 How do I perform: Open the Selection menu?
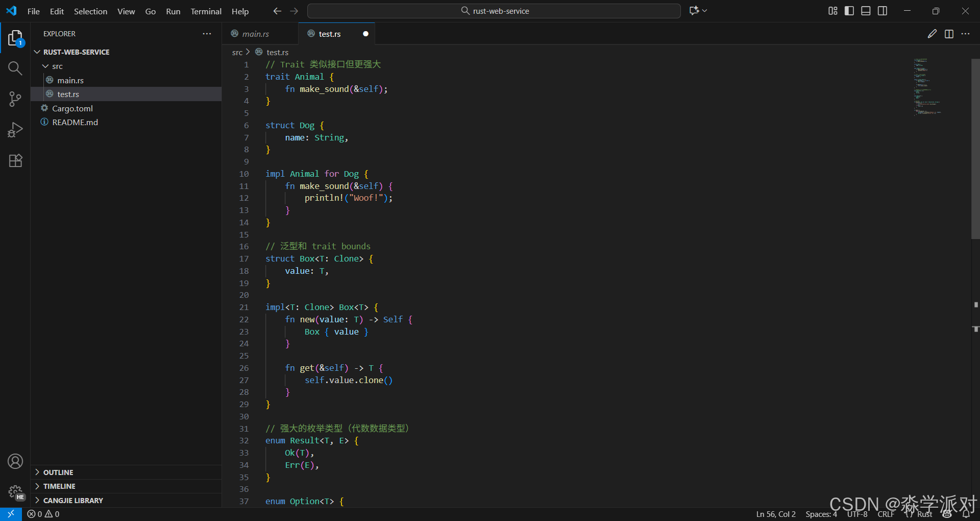pyautogui.click(x=90, y=11)
